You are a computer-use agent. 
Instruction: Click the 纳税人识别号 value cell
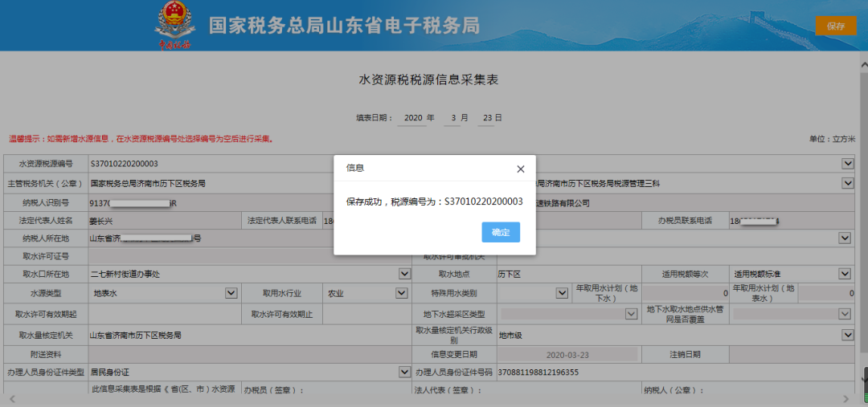(250, 203)
